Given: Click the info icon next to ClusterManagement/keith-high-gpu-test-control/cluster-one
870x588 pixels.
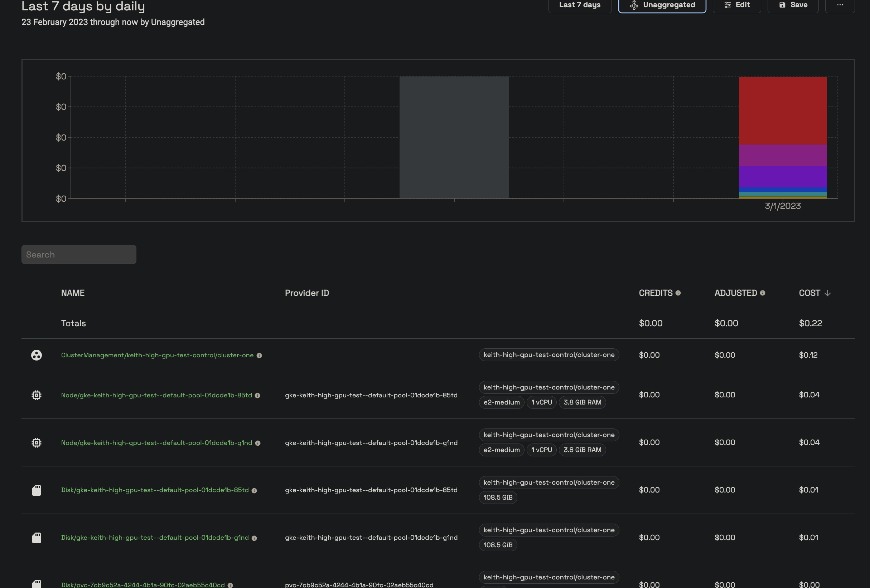Looking at the screenshot, I should click(x=260, y=356).
